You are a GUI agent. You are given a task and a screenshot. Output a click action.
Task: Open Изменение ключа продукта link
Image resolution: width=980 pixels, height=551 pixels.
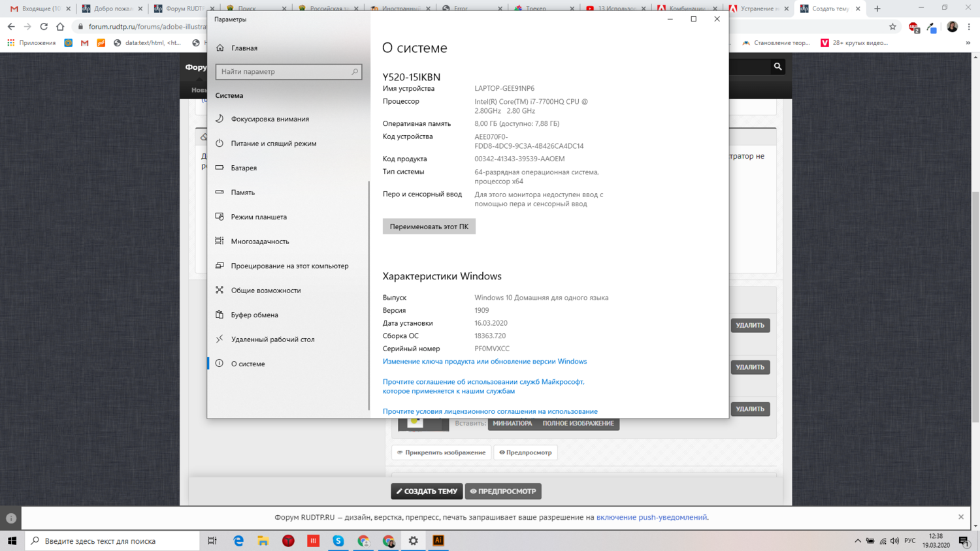pos(485,362)
